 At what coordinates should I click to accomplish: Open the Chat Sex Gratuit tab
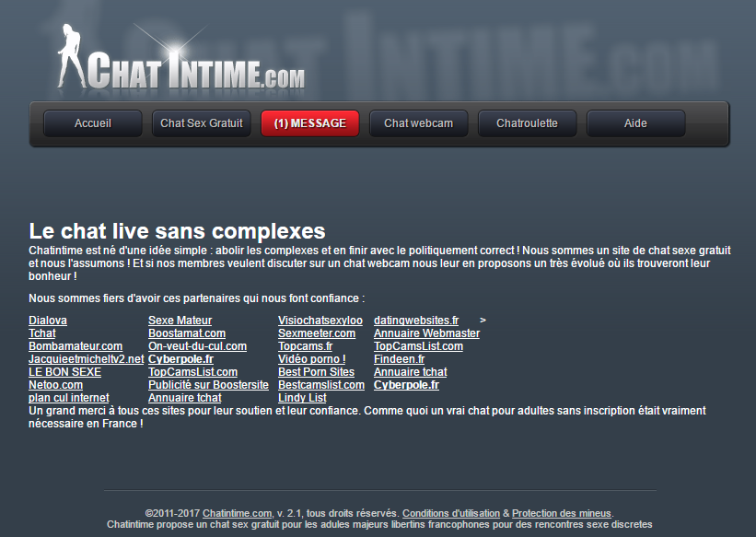click(202, 123)
